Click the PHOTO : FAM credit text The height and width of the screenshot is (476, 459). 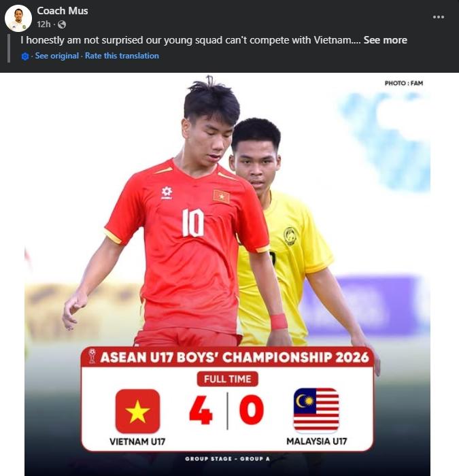coord(404,83)
